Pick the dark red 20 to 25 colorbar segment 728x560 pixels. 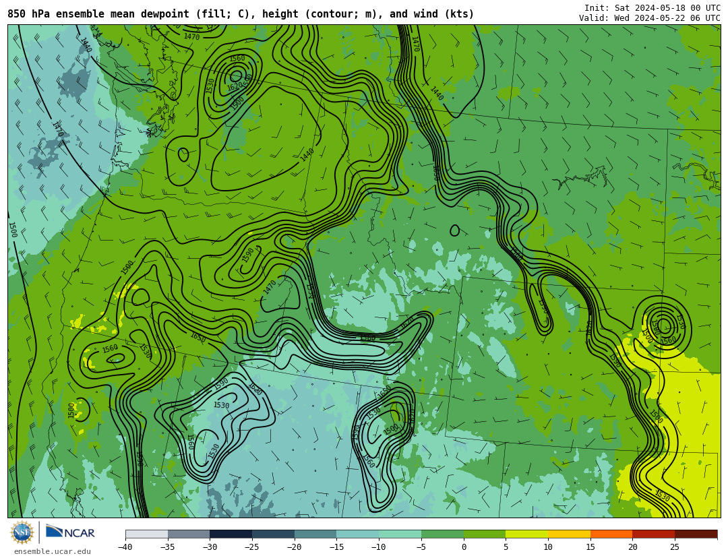tap(654, 534)
